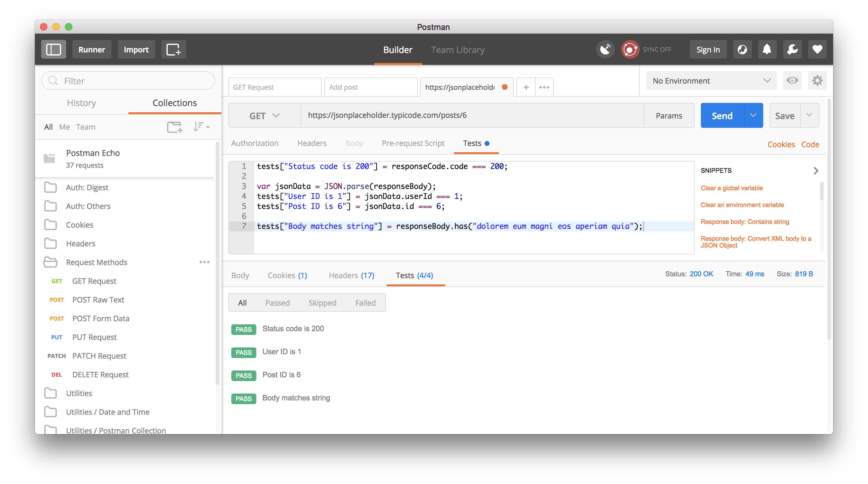This screenshot has width=868, height=484.
Task: Open the globe API network icon
Action: [742, 50]
